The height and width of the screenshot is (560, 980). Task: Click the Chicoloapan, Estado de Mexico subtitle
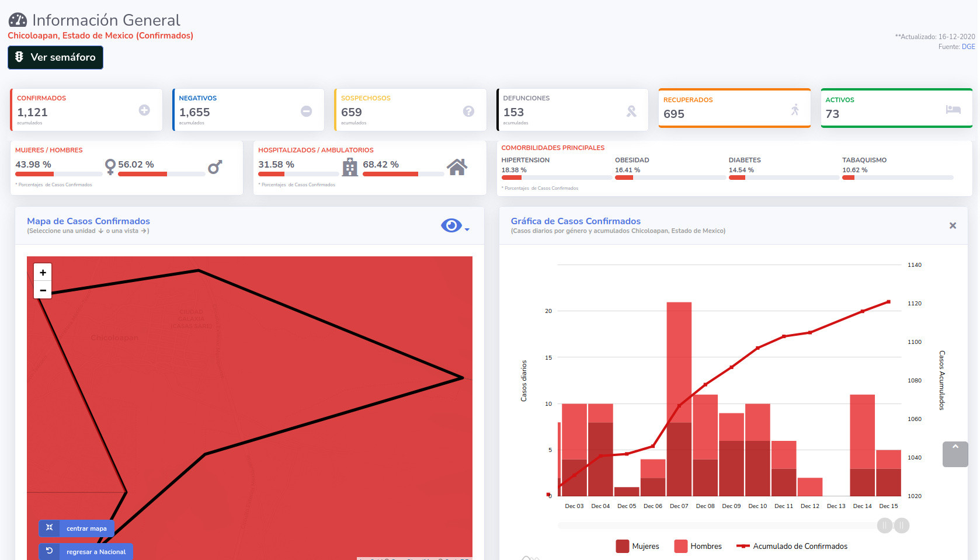pyautogui.click(x=100, y=36)
